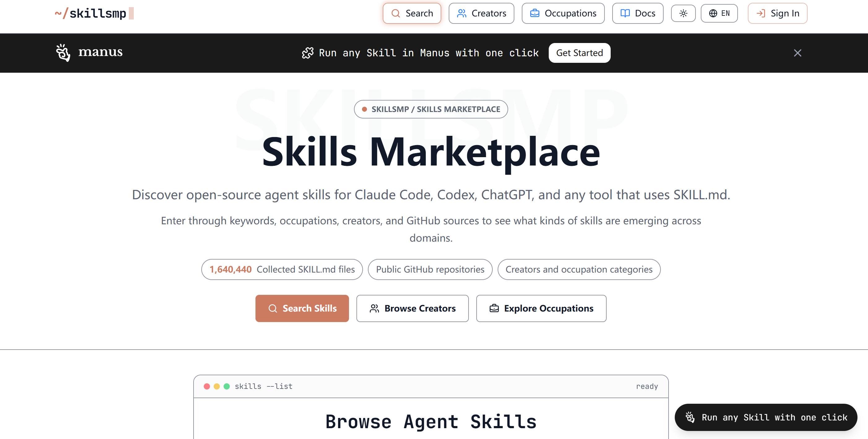Viewport: 868px width, 439px height.
Task: Click the floating Run any Skill button
Action: pos(766,417)
